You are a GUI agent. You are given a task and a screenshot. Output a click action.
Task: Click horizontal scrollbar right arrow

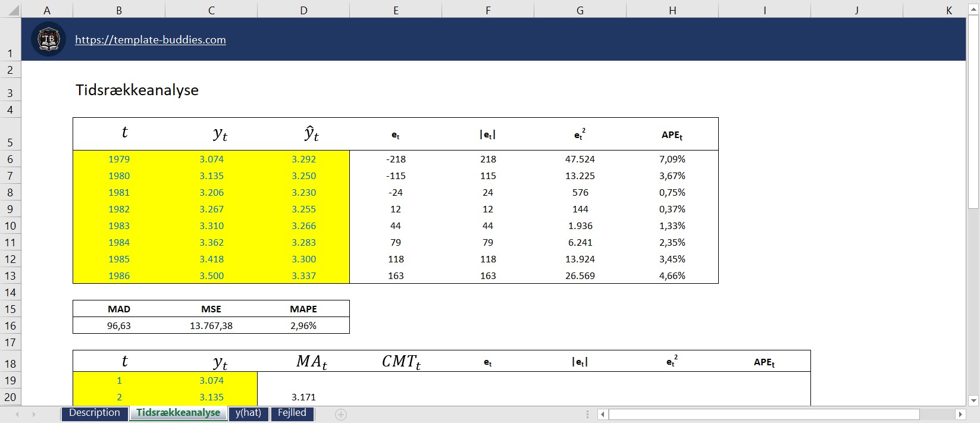[960, 414]
